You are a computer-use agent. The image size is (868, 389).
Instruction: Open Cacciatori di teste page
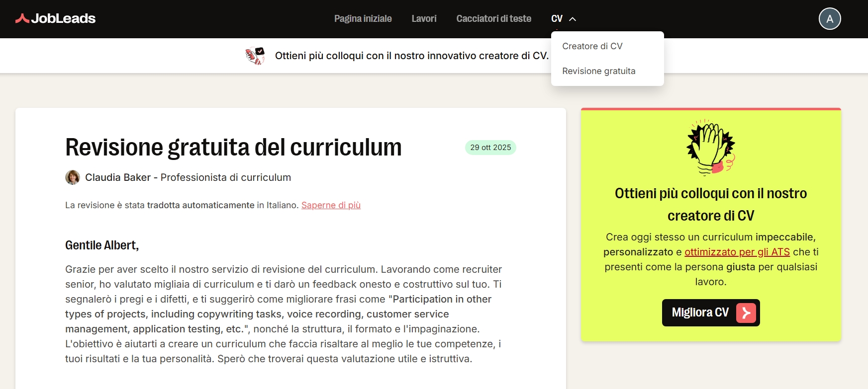click(x=493, y=19)
